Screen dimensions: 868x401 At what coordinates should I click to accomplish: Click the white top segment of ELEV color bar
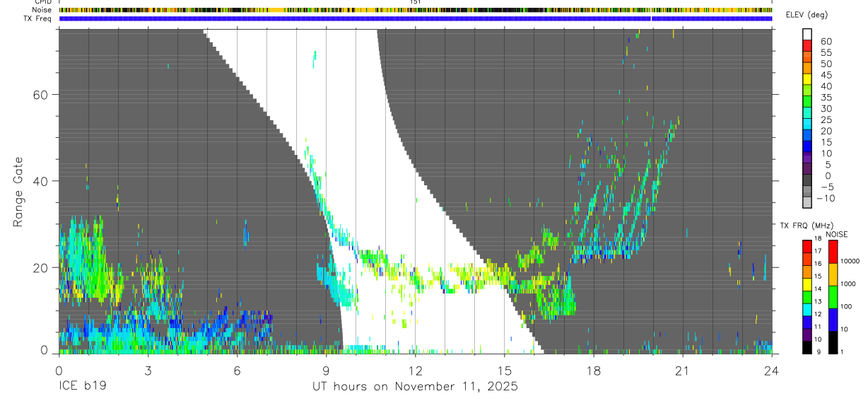(807, 35)
